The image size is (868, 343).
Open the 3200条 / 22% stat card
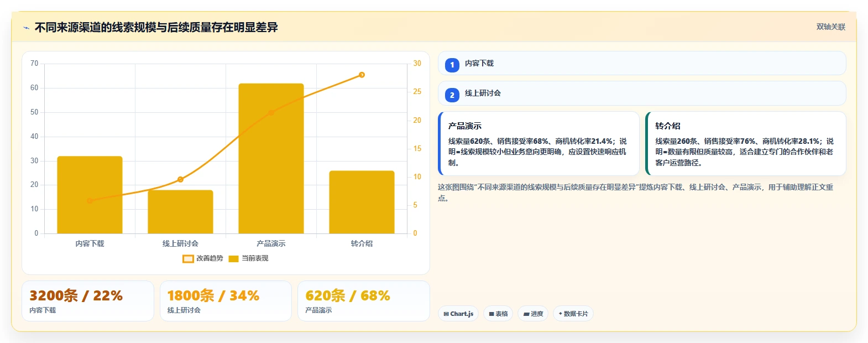coord(87,301)
